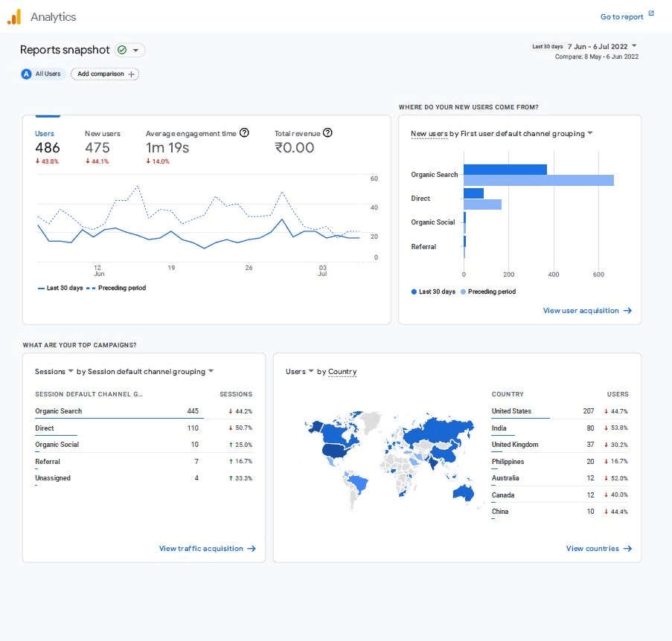
Task: Click the All Users segment badge icon
Action: point(27,74)
